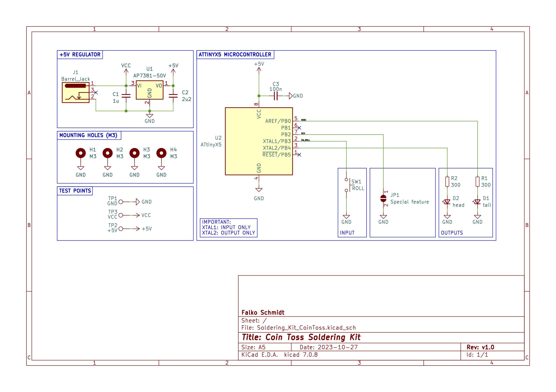Select the AP7381-50V regulator U1 symbol
The width and height of the screenshot is (556, 392).
[x=149, y=90]
